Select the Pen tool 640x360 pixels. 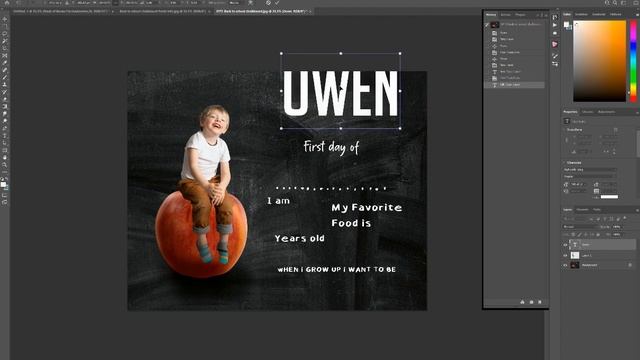tap(5, 129)
